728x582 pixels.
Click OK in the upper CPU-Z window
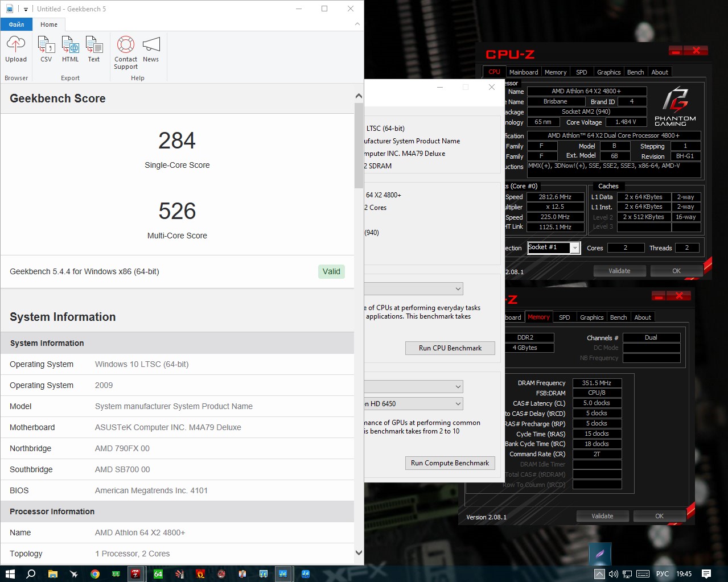coord(676,271)
